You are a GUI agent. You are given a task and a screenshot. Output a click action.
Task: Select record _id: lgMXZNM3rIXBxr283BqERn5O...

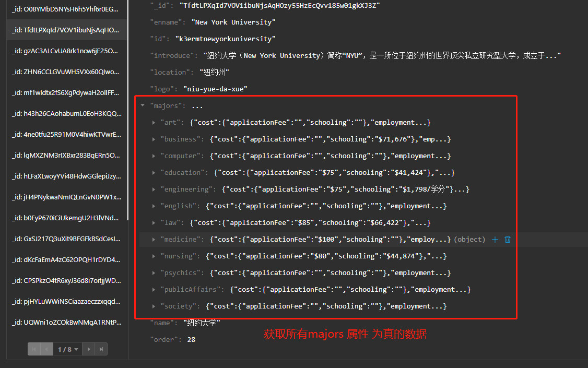pos(67,155)
